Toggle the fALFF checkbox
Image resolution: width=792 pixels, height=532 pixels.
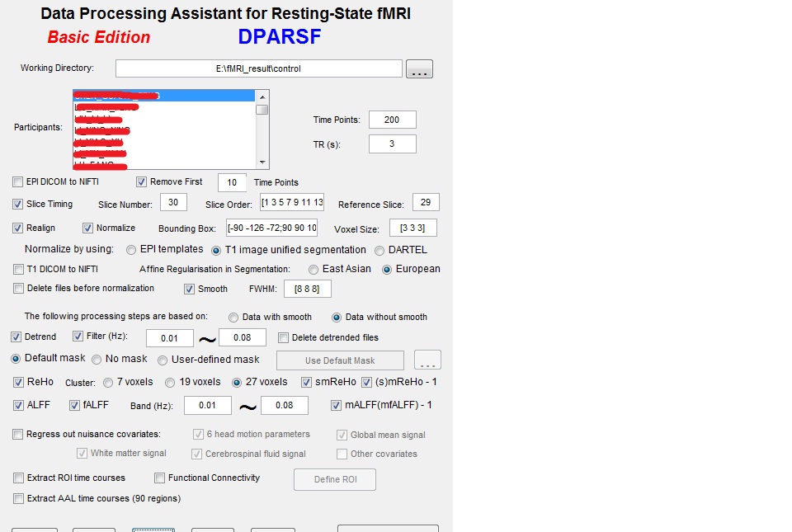(x=75, y=405)
